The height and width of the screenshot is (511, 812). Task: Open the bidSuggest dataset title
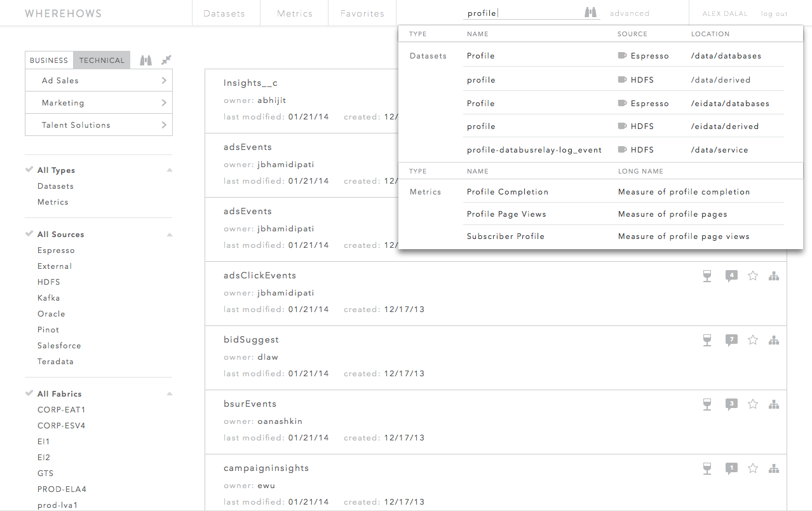(251, 340)
